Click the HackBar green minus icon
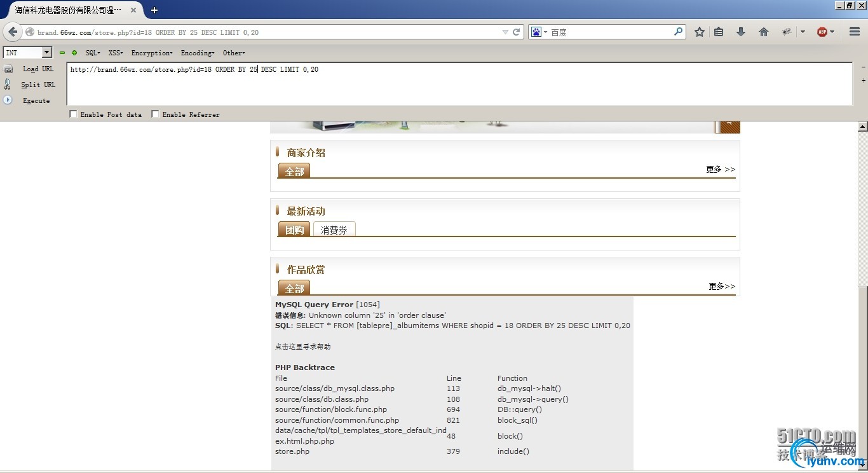 coord(62,53)
